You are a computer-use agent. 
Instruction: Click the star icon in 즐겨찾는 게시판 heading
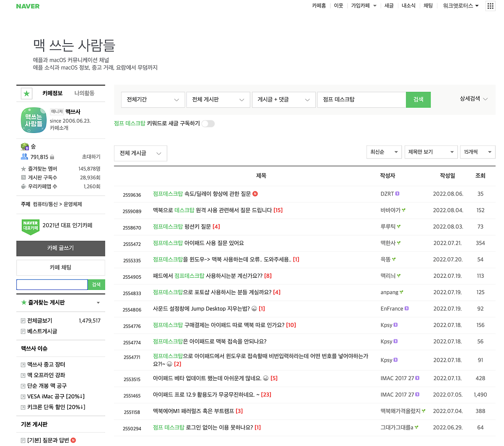(24, 303)
